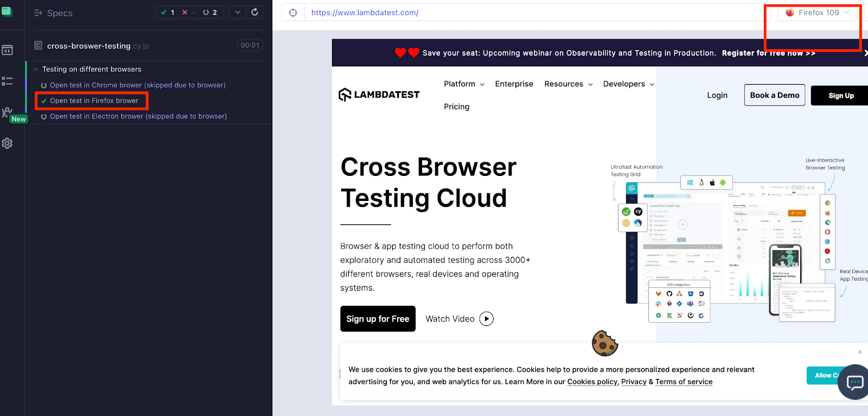The height and width of the screenshot is (416, 868).
Task: Click the chat support bubble icon
Action: (854, 382)
